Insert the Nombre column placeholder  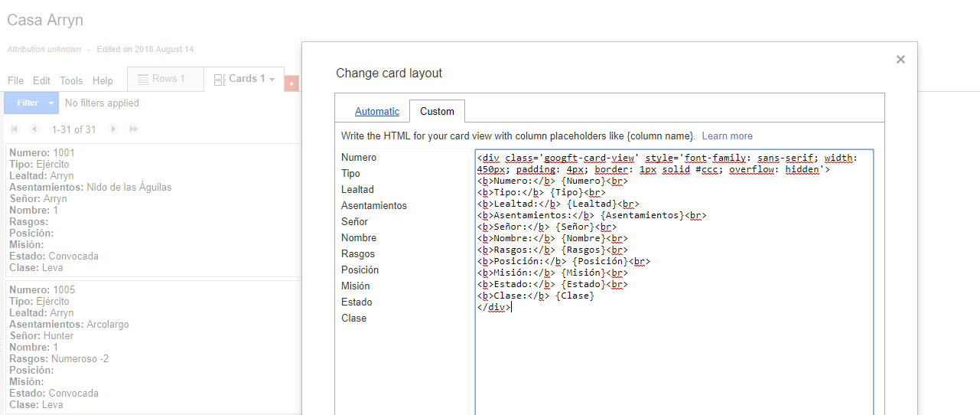click(x=359, y=238)
